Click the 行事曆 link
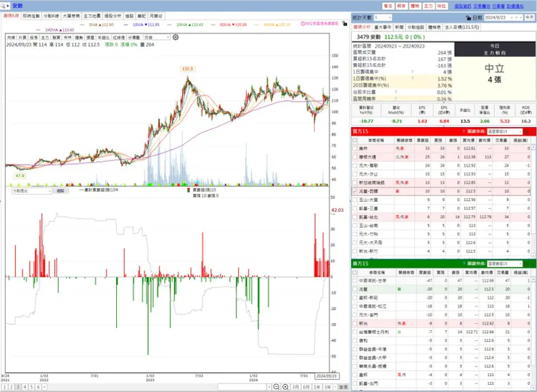This screenshot has width=537, height=392. pyautogui.click(x=499, y=6)
